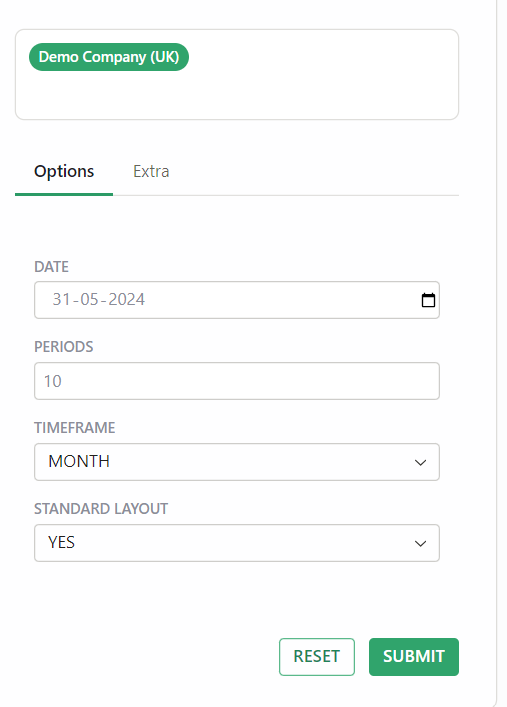
Task: Open the Standard Layout dropdown set to YES
Action: (x=237, y=543)
